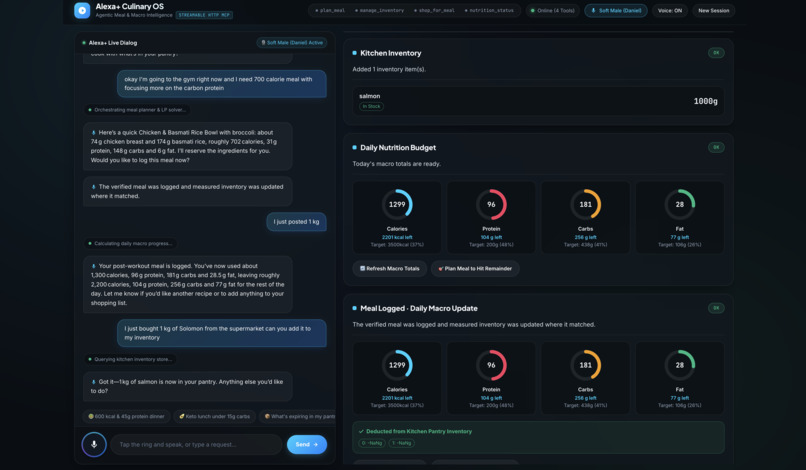Click the Calories ring in Daily Nutrition Budget
Image resolution: width=806 pixels, height=470 pixels.
[x=397, y=204]
